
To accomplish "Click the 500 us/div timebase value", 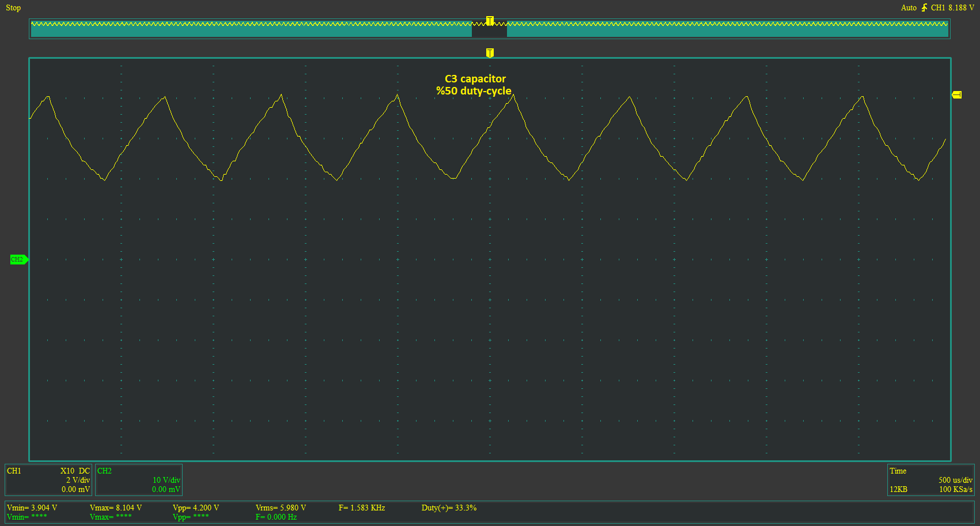I will point(955,480).
